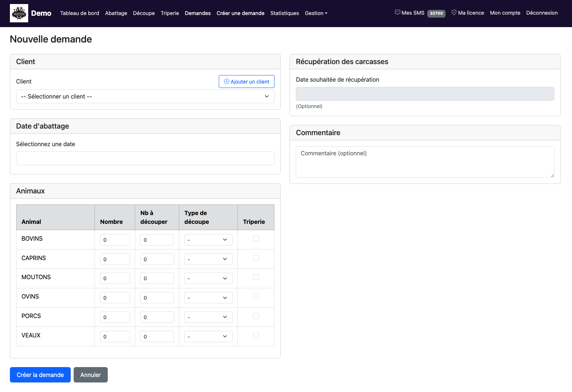Toggle Triperie checkbox for BOVINS
The width and height of the screenshot is (572, 392).
[256, 238]
